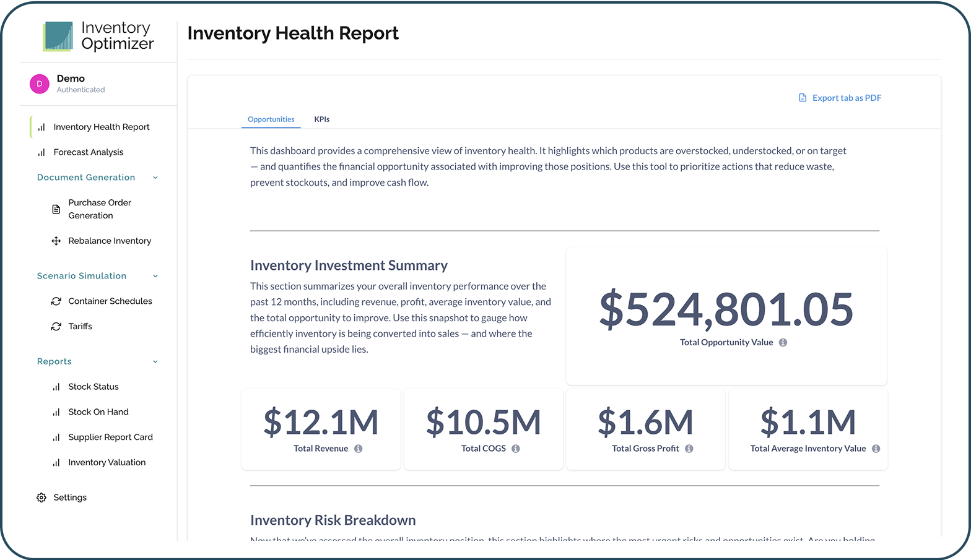Collapse the Document Generation section

click(x=155, y=178)
